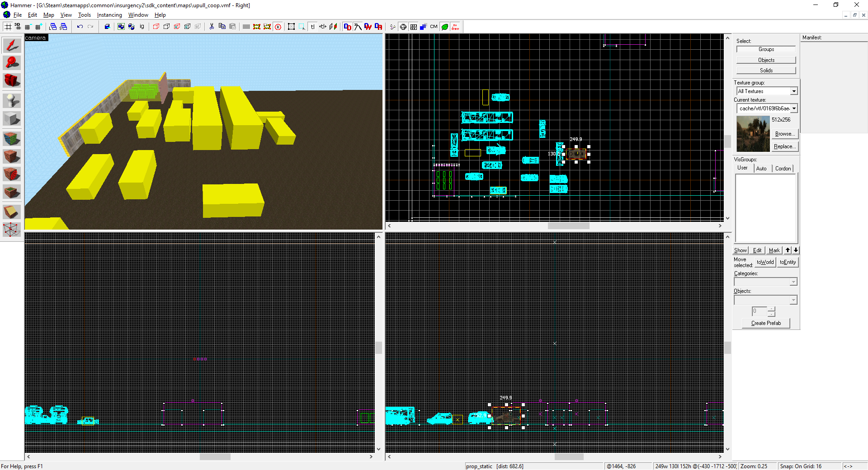Expand the Current texture dropdown
The height and width of the screenshot is (470, 868).
tap(794, 108)
